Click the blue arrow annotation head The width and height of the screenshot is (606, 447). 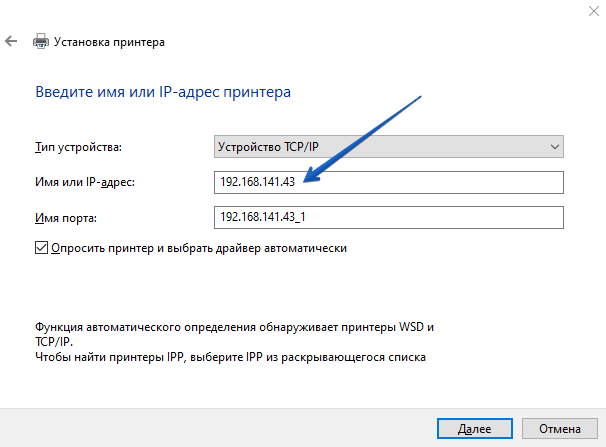click(x=311, y=178)
